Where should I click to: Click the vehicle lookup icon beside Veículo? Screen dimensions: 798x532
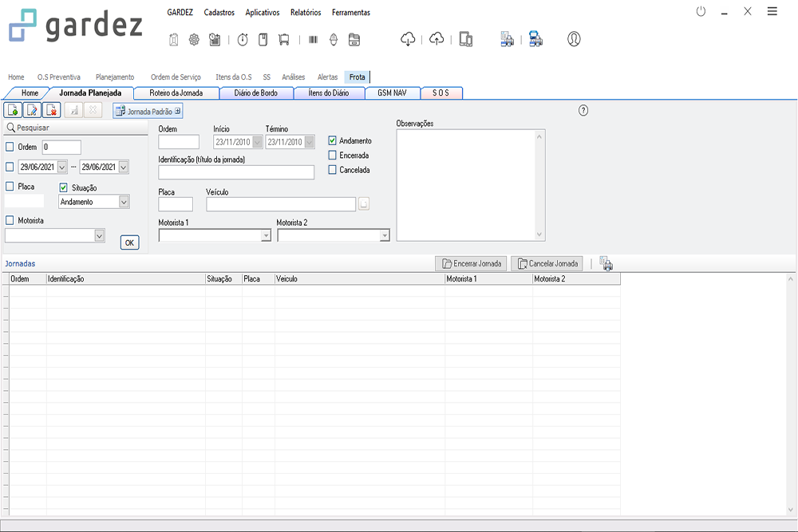[x=363, y=204]
